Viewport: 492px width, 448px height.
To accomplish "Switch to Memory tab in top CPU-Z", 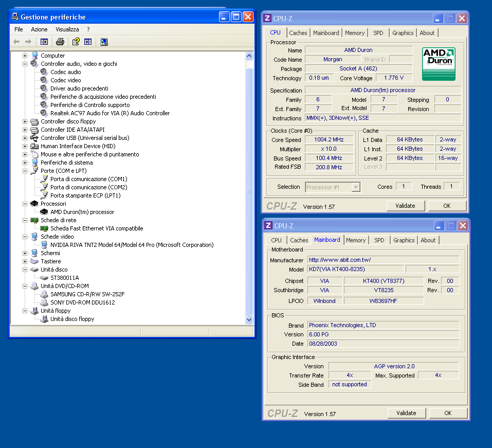I will tap(355, 33).
